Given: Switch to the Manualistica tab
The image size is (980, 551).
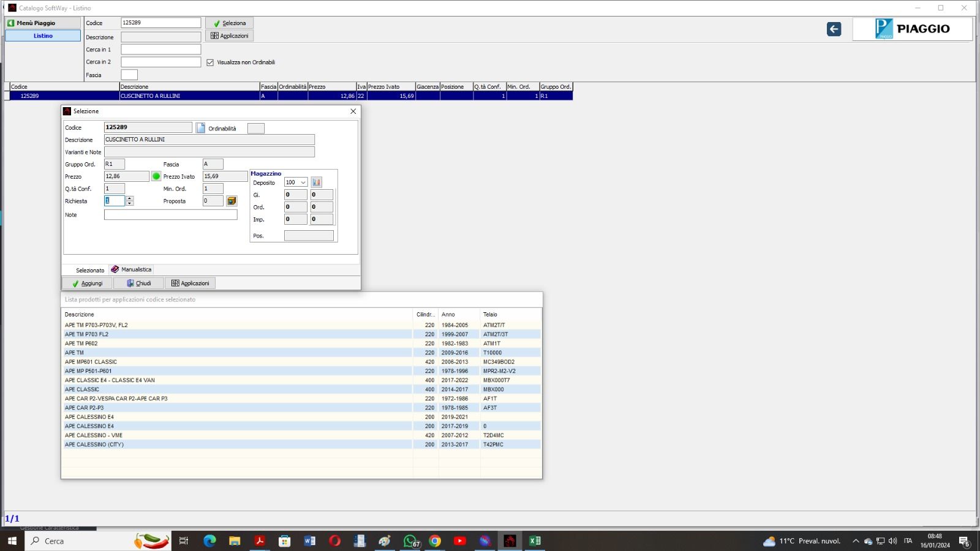Looking at the screenshot, I should pos(132,269).
